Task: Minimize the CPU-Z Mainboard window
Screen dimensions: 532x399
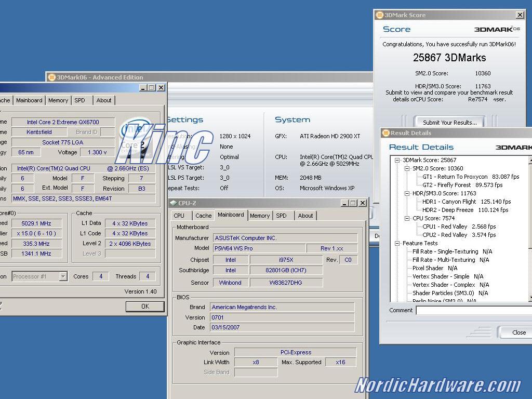Action: (343, 203)
